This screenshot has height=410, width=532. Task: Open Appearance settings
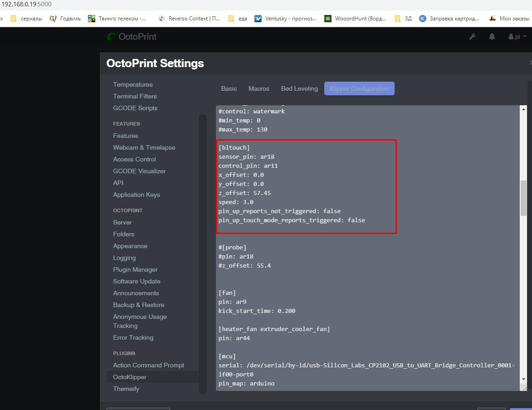tap(130, 246)
